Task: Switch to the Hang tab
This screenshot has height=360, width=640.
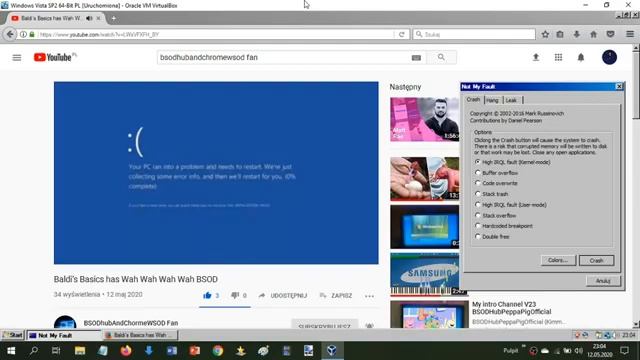Action: (x=493, y=100)
